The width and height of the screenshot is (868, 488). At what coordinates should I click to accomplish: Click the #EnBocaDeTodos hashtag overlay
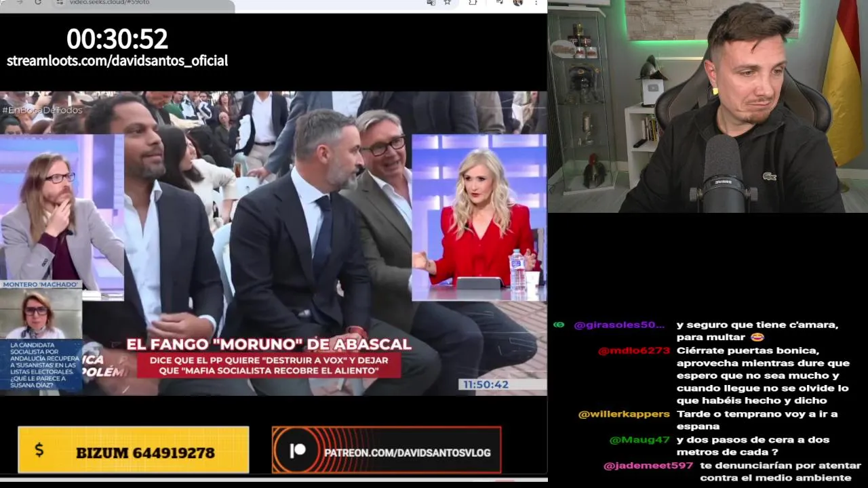point(42,110)
